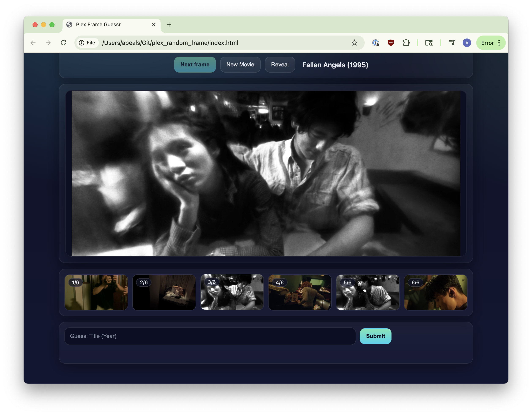This screenshot has height=415, width=532.
Task: Click the New Movie button
Action: [x=240, y=65]
